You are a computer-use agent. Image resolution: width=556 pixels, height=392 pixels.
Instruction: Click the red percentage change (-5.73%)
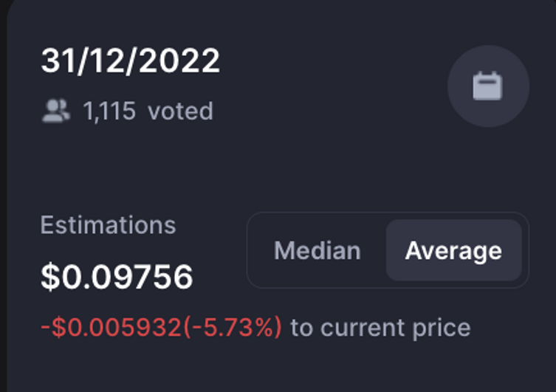[233, 327]
